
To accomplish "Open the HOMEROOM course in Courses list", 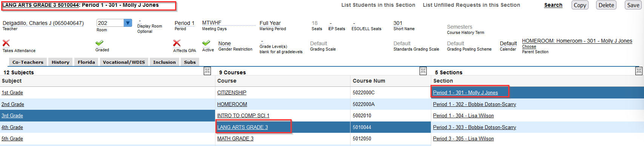I will pyautogui.click(x=232, y=104).
